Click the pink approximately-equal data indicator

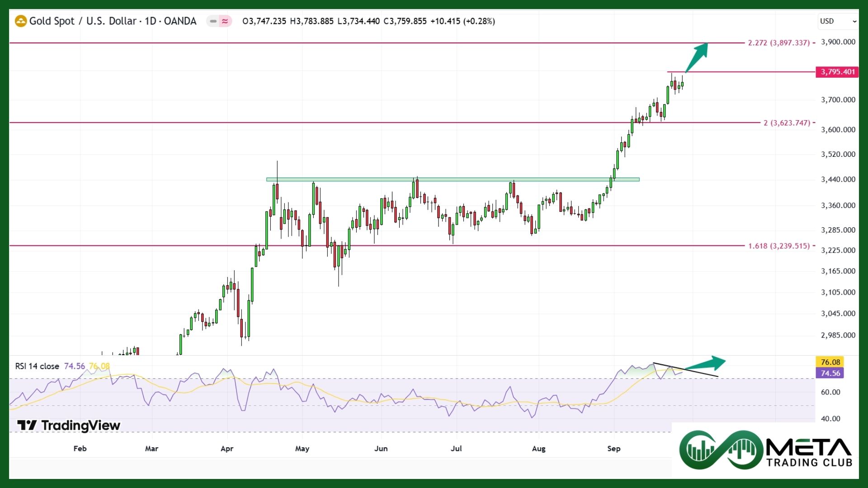point(225,21)
